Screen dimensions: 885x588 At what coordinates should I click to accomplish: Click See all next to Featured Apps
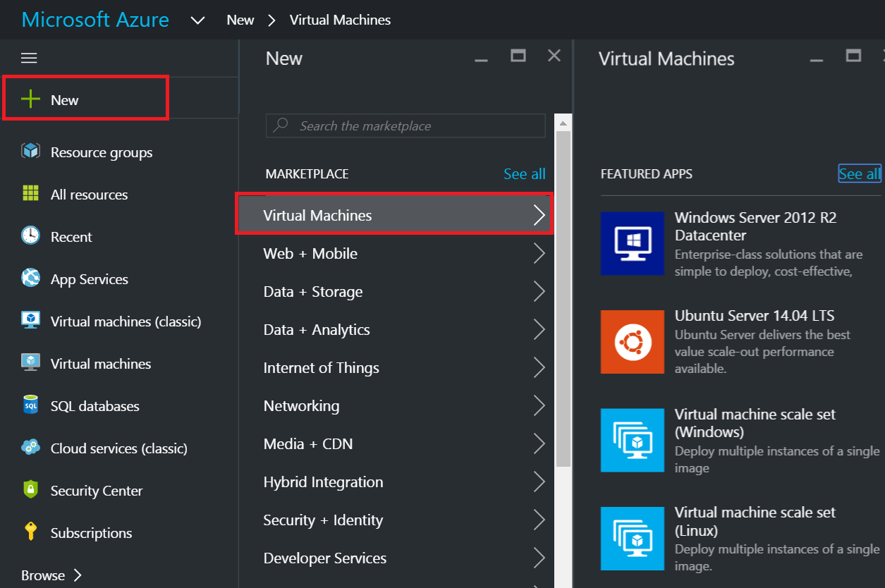point(859,174)
